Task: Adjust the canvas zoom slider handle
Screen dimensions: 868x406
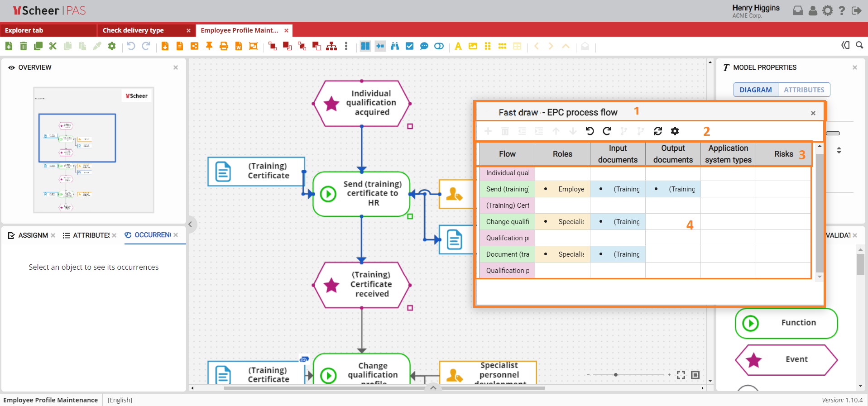Action: pyautogui.click(x=616, y=375)
